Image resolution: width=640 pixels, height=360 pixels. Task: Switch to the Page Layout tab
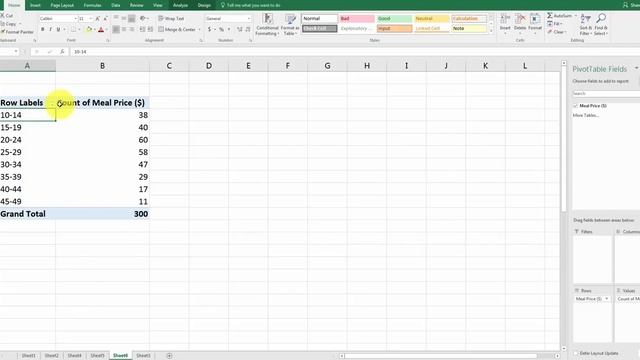[62, 5]
